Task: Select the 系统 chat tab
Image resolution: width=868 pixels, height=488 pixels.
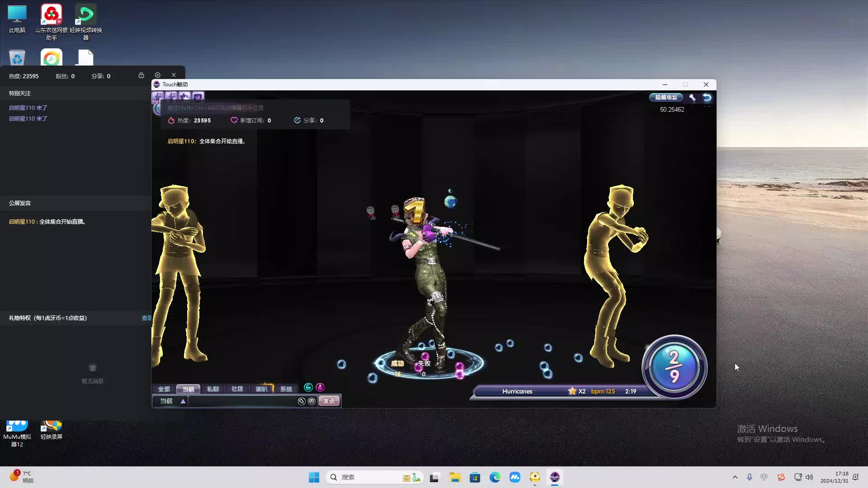Action: coord(286,389)
